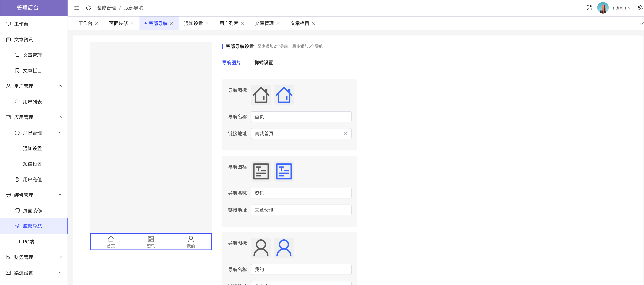This screenshot has height=285, width=644.
Task: Pick the blue user profile nav icon
Action: pos(284,248)
